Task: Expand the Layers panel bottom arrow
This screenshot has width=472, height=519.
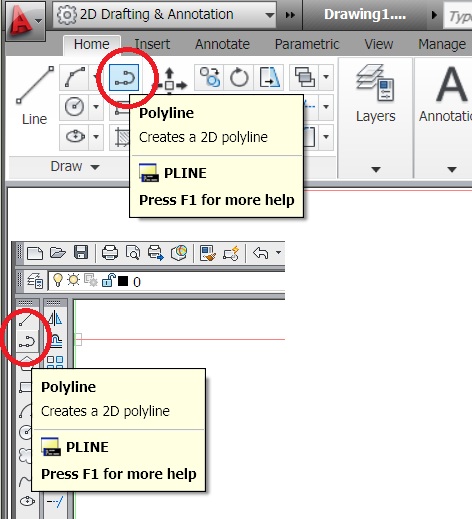Action: tap(376, 170)
